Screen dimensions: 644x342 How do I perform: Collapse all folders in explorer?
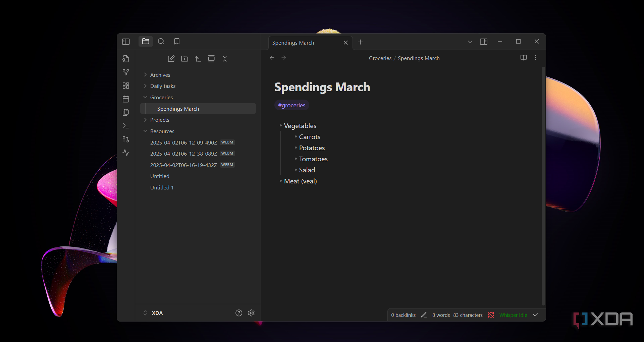[x=225, y=59]
